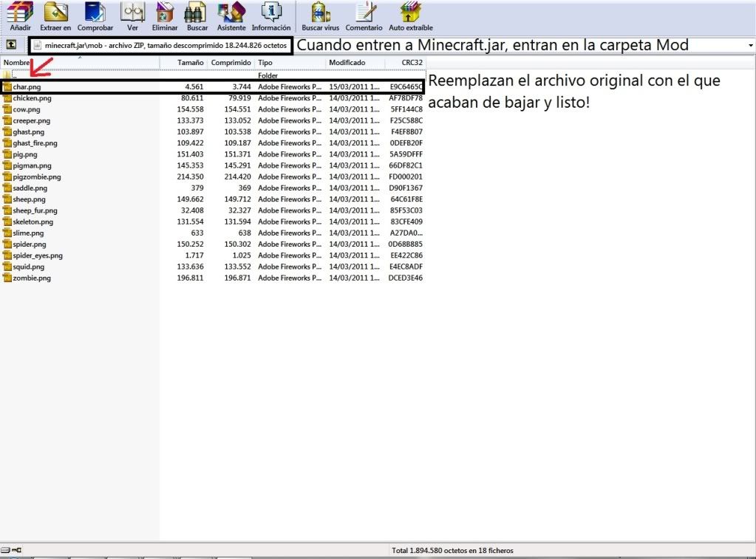Open the address bar dropdown arrow

point(751,45)
